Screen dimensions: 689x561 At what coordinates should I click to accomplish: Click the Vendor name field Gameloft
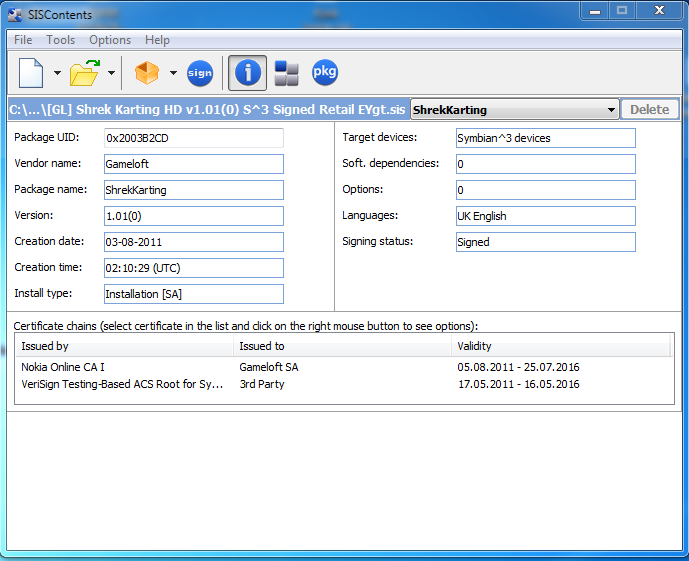pyautogui.click(x=194, y=164)
